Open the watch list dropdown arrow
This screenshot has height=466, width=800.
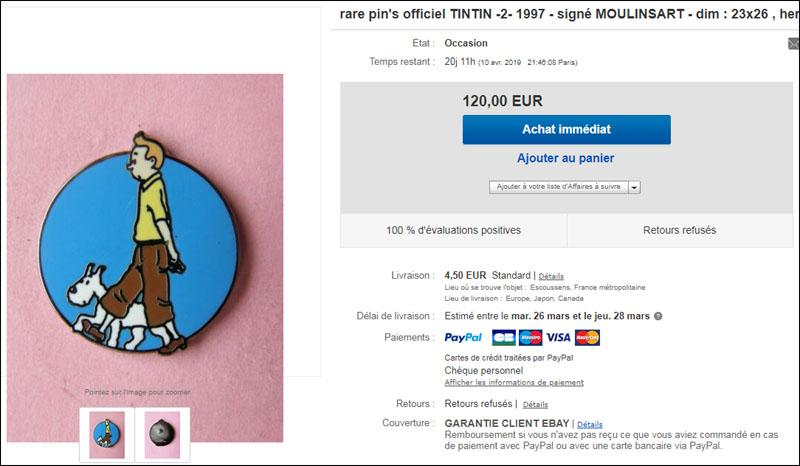click(634, 187)
